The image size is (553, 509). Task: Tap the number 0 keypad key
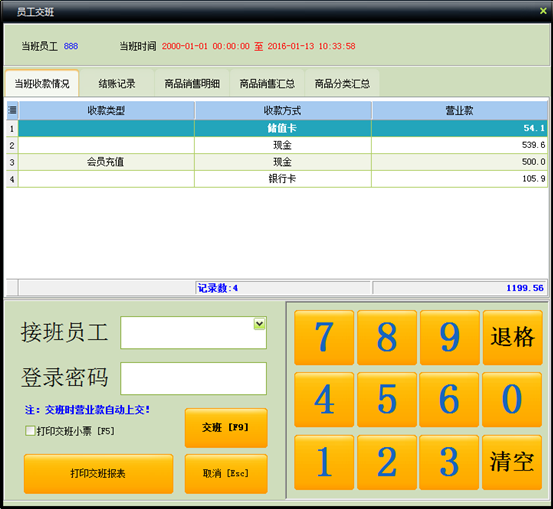(512, 399)
